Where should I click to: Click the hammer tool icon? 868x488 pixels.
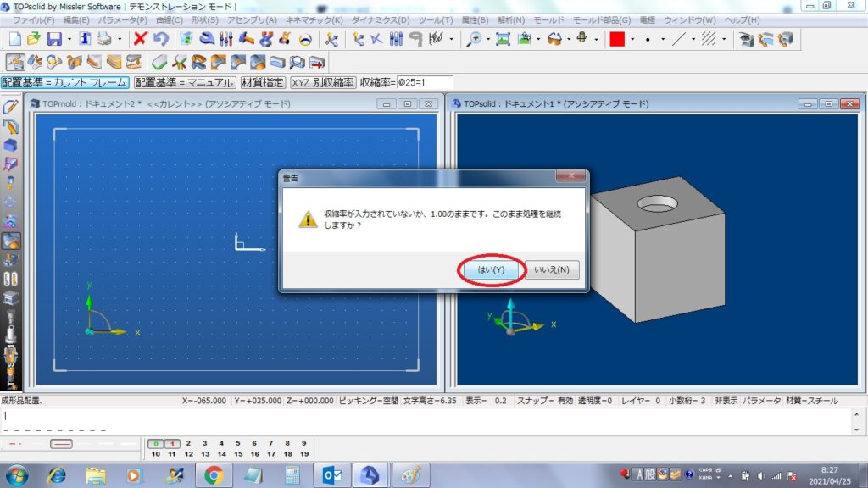pos(247,39)
